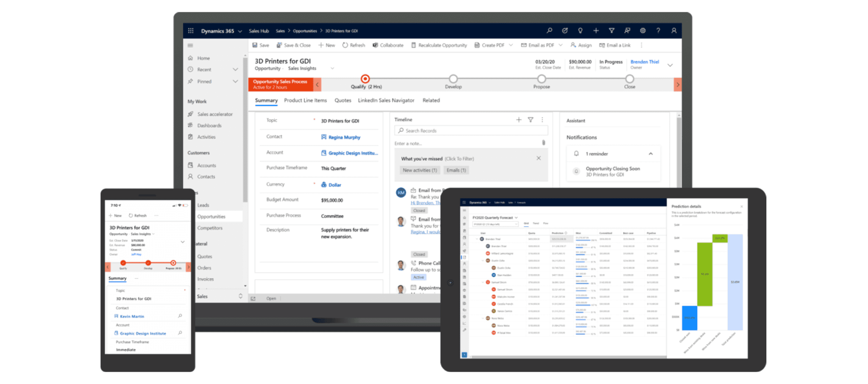Screen dimensions: 868x384
Task: Open Create PDF dropdown arrow
Action: click(x=511, y=45)
